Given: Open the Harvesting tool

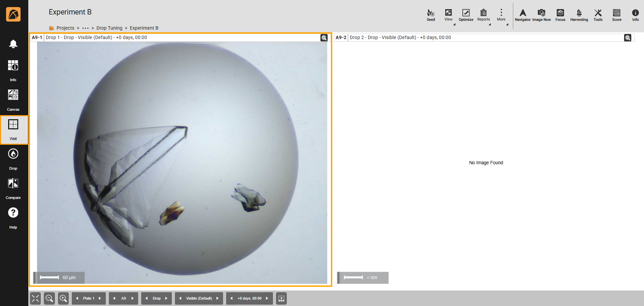Looking at the screenshot, I should point(579,15).
